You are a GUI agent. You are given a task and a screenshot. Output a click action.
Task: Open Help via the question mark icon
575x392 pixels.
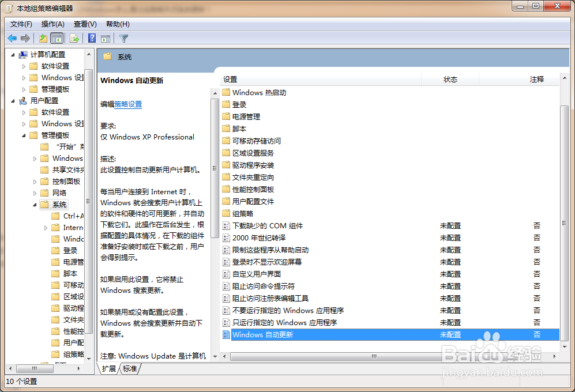click(x=92, y=38)
